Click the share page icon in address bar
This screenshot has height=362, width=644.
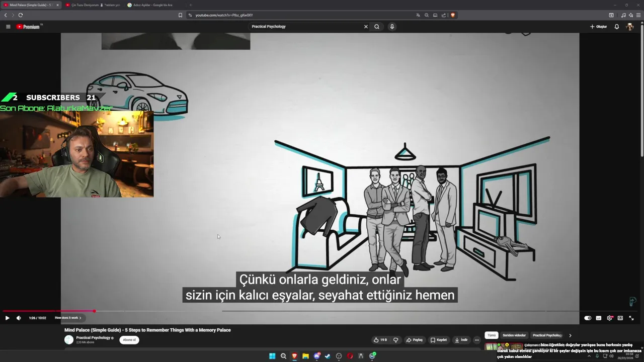(444, 15)
